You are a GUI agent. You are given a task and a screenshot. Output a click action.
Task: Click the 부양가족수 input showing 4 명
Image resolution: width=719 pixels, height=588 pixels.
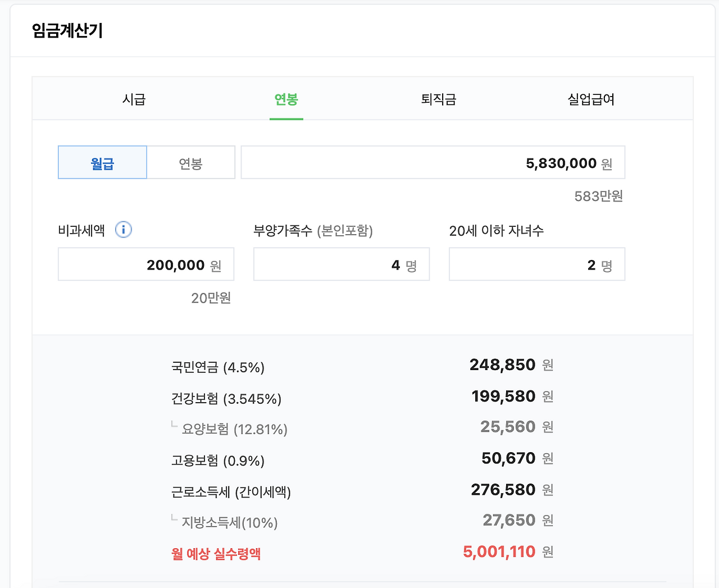point(341,265)
